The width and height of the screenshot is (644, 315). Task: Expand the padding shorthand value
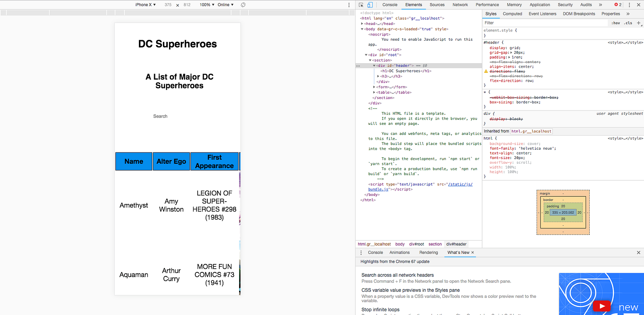[x=509, y=58]
